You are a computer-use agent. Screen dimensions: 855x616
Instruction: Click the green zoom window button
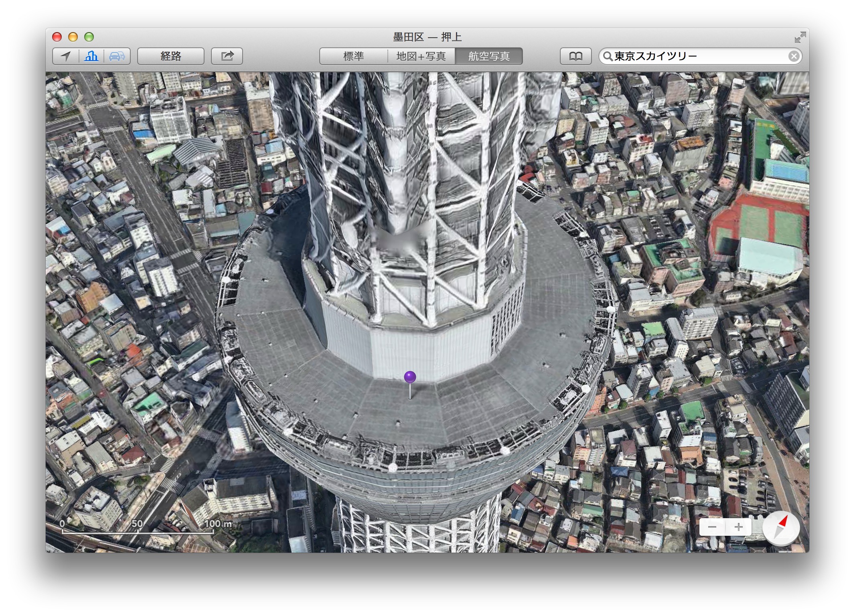tap(89, 37)
